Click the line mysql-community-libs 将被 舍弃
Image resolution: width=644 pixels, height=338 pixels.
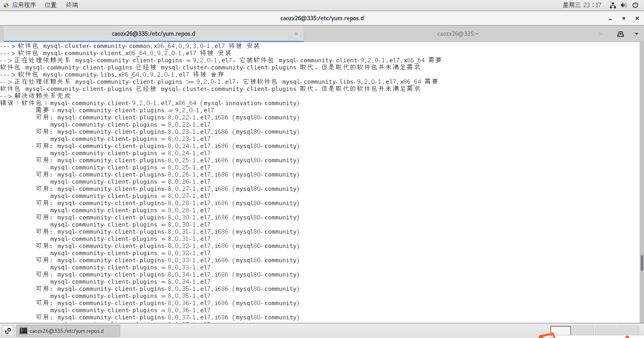point(112,75)
